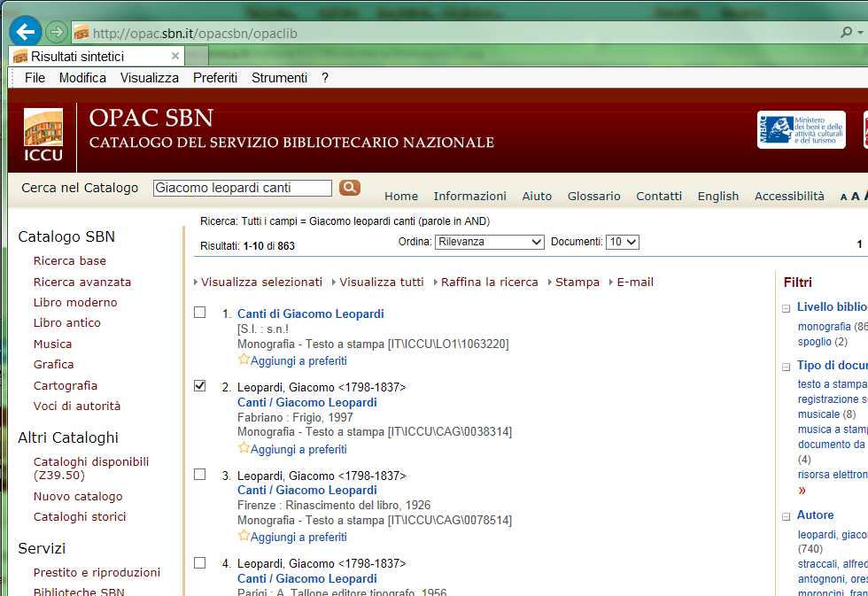Tick the checkbox for result 3
Screen dimensions: 868x596
[200, 475]
